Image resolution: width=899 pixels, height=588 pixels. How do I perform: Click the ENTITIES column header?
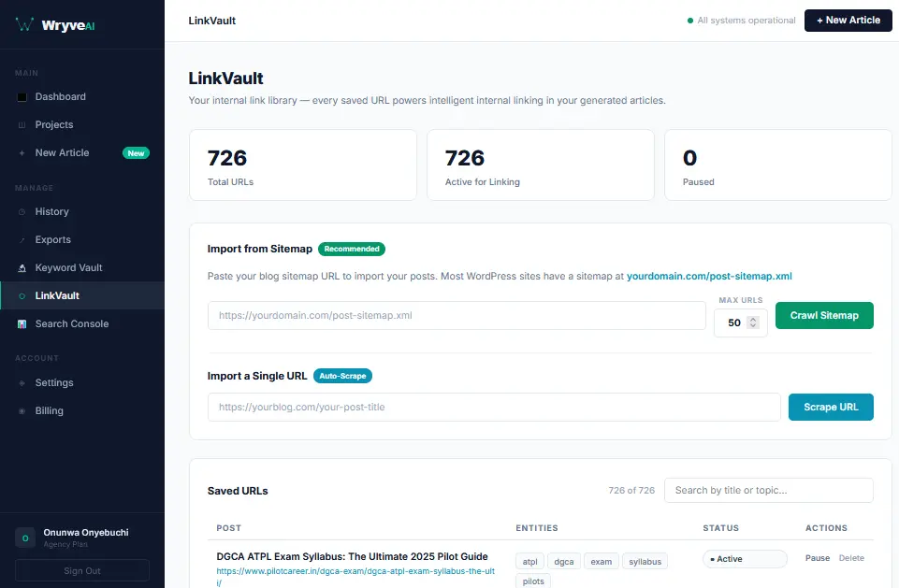pyautogui.click(x=537, y=528)
